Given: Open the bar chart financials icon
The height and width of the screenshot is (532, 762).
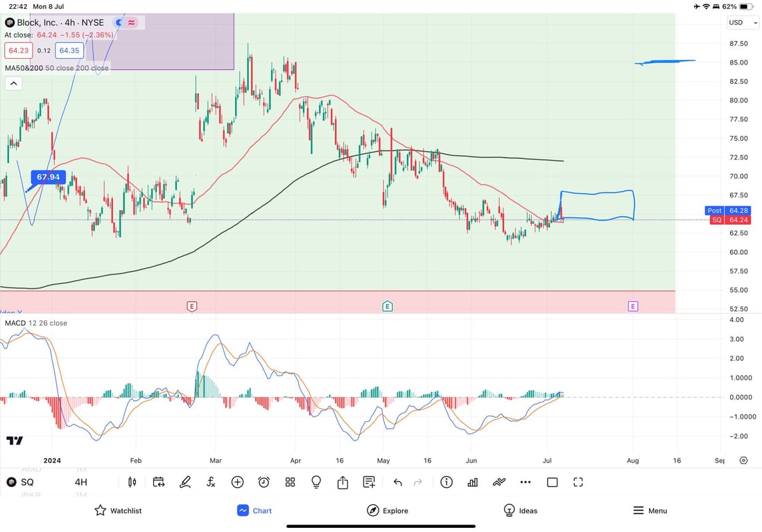Looking at the screenshot, I should [472, 482].
